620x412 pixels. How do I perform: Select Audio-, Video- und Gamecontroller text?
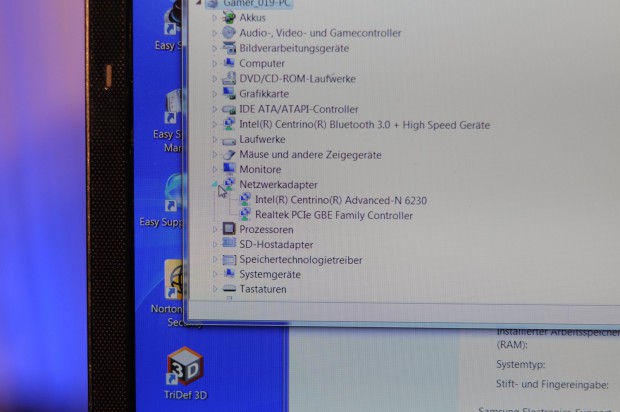320,33
